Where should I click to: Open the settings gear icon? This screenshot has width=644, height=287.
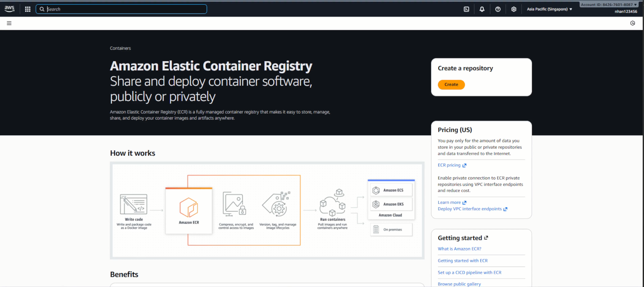click(514, 9)
